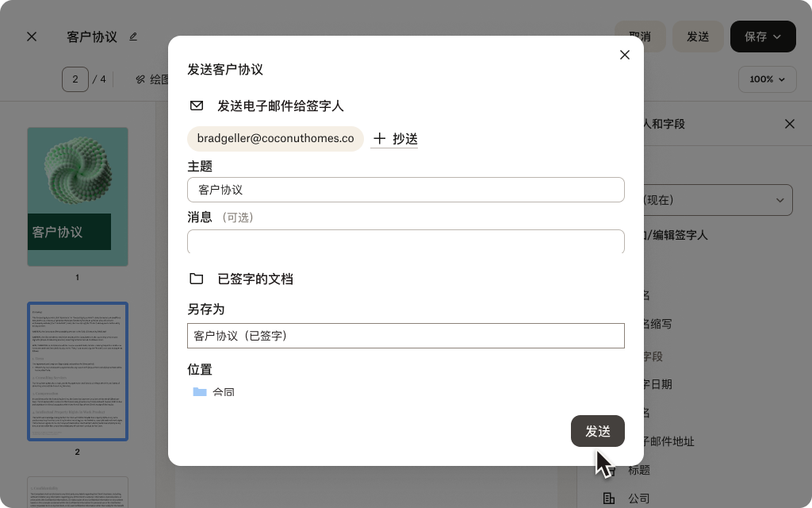Close the 发送客户协议 dialog
Screen dimensions: 812x508
coord(625,55)
